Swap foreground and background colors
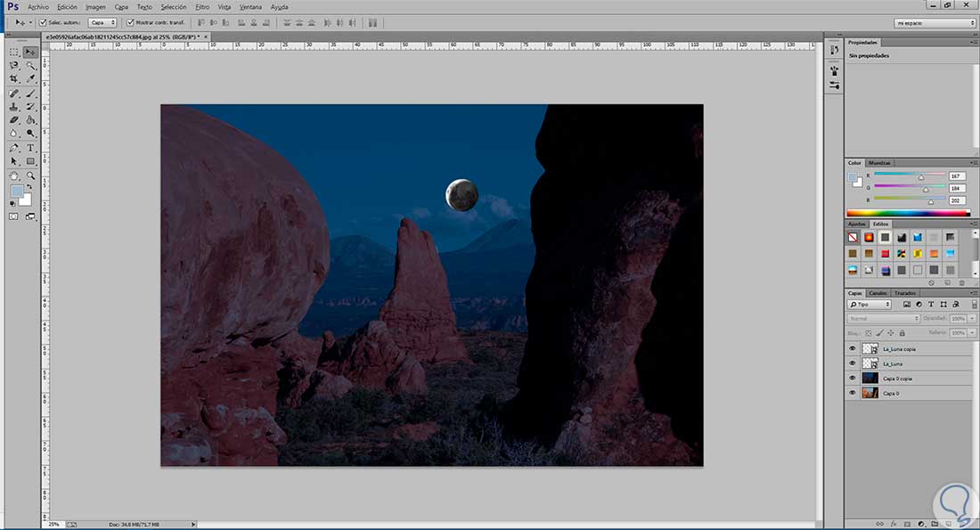 point(29,187)
